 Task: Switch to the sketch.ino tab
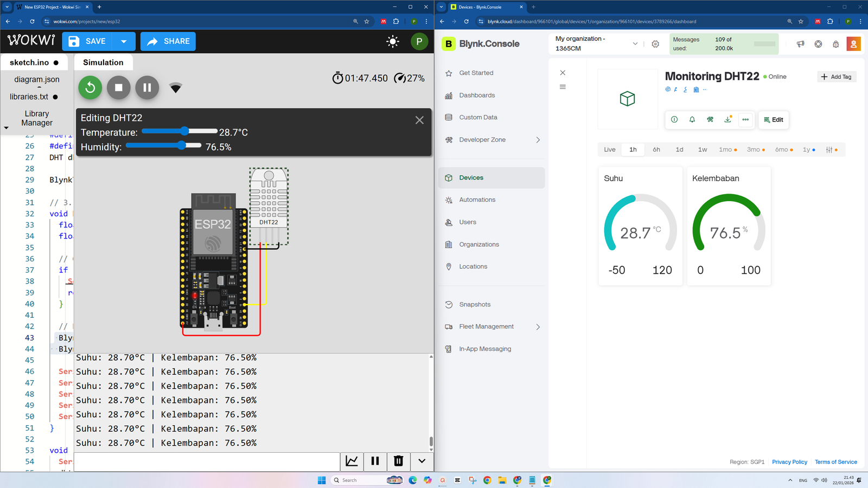(x=34, y=62)
